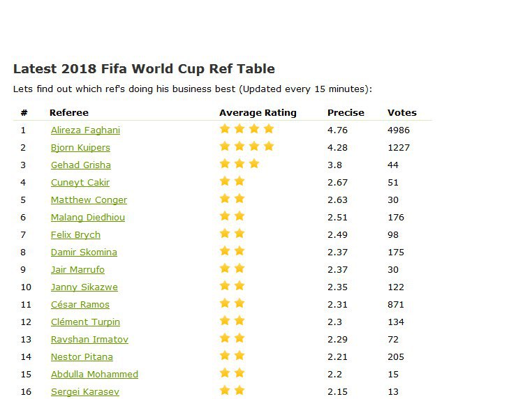Open Jair Marrufo's link
The image size is (532, 399).
click(x=77, y=270)
